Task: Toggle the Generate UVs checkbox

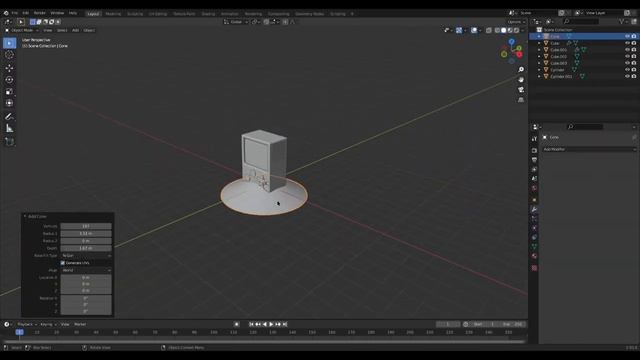Action: tap(62, 263)
